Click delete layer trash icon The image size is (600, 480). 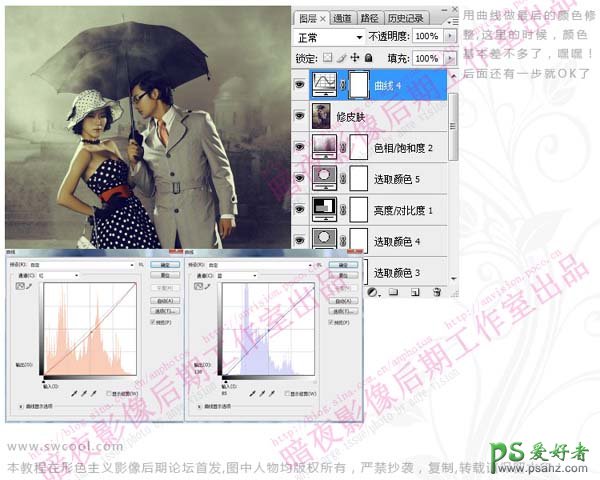pos(437,292)
